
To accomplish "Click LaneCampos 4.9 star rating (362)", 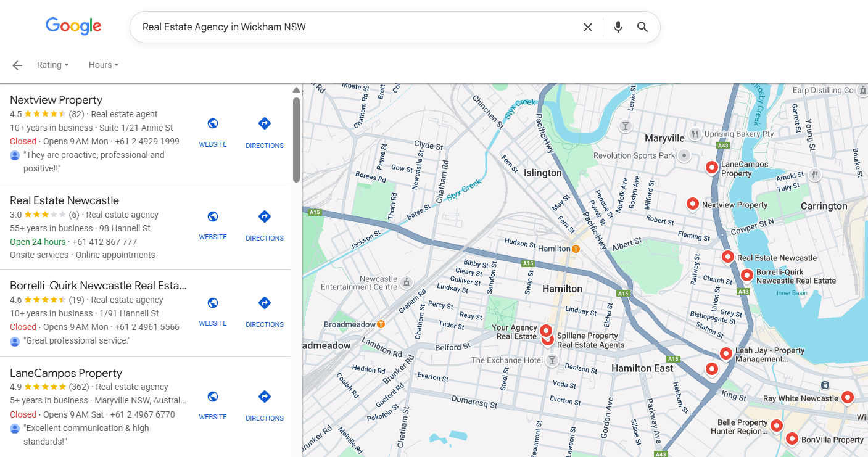I will pos(49,387).
